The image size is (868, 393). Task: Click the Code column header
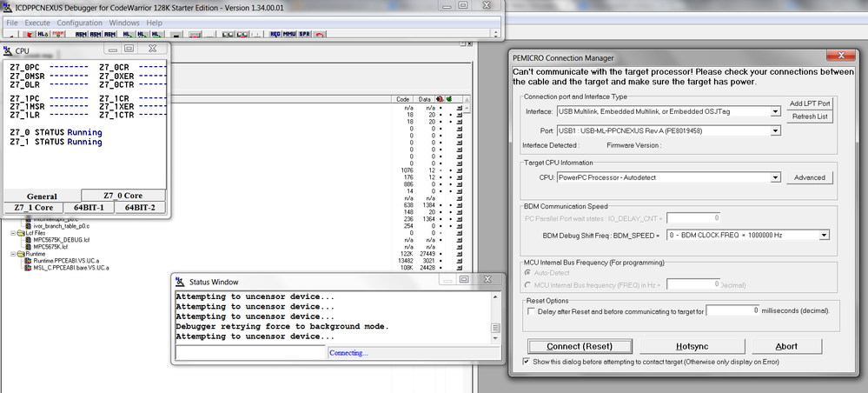point(403,99)
